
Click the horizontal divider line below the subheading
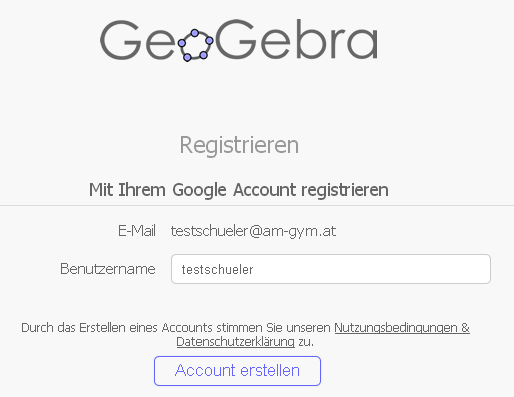257,206
